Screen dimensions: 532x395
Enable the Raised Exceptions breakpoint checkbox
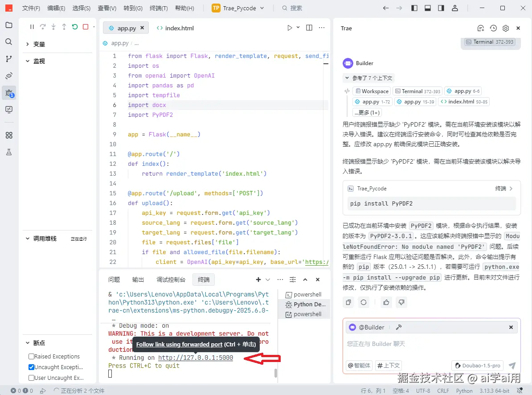coord(31,356)
